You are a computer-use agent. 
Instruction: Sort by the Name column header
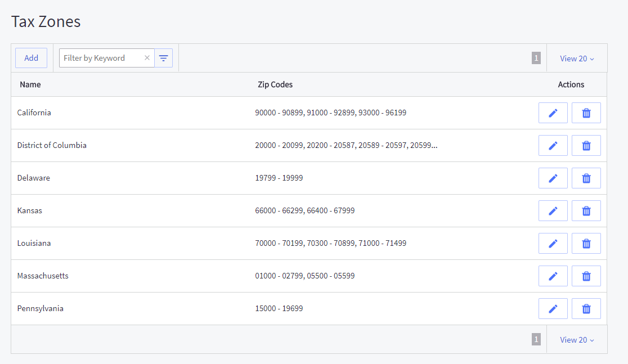click(x=30, y=84)
